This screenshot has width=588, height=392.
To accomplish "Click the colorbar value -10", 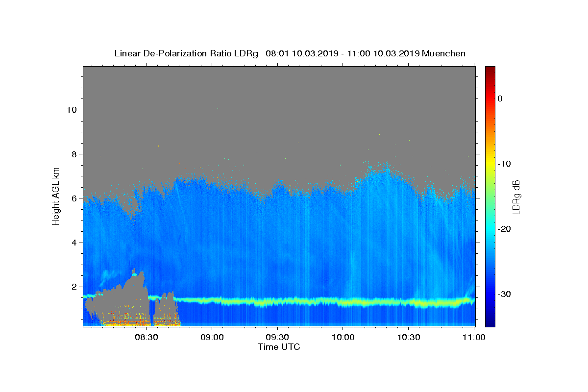I will pos(505,164).
